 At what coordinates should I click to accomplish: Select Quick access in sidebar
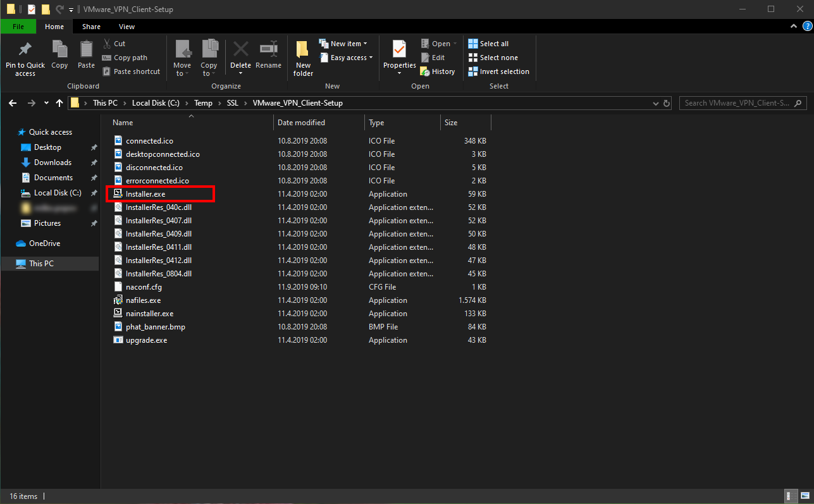click(50, 132)
